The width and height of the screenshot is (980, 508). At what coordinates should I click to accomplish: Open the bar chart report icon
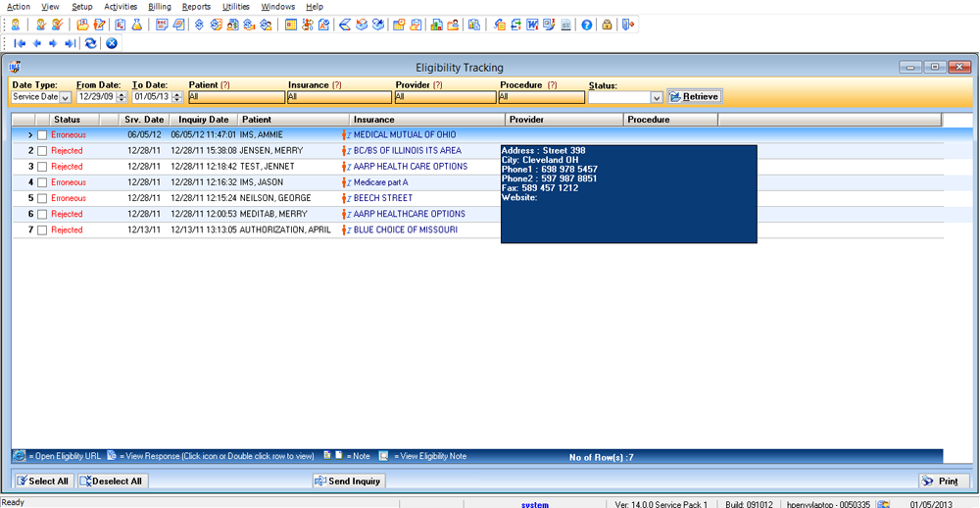coord(437,25)
